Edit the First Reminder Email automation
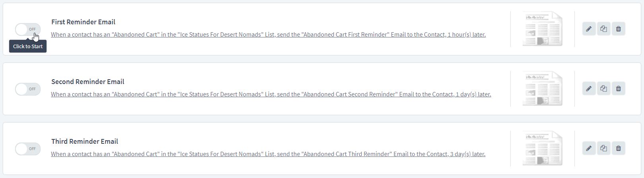The image size is (644, 178). 589,29
